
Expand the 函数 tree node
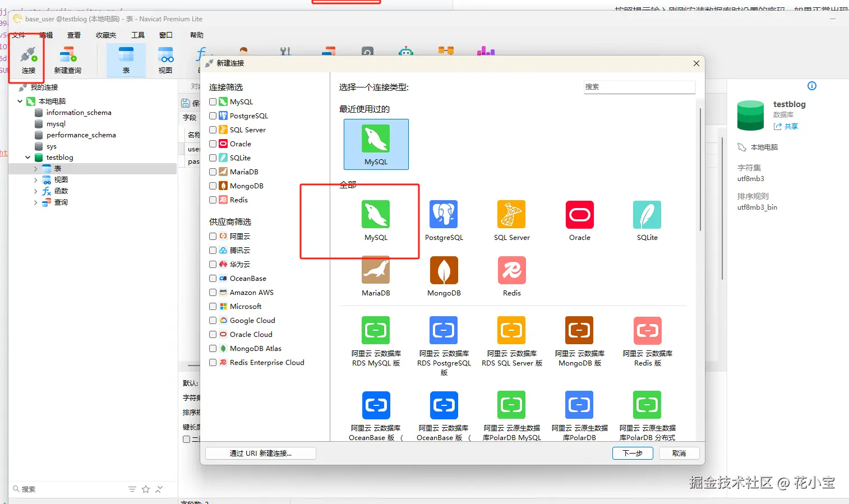(x=36, y=191)
